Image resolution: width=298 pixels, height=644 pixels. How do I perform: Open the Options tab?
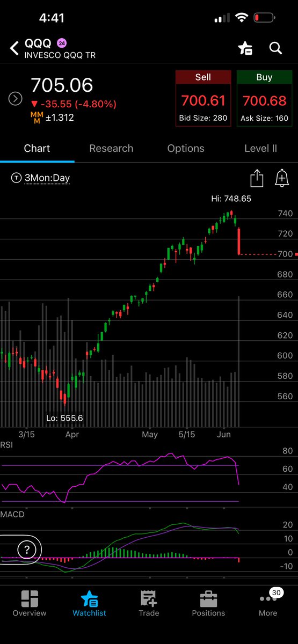[186, 148]
